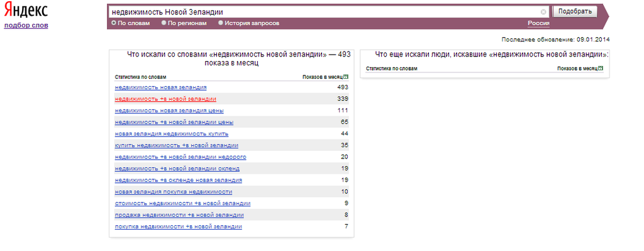Select the По словам radio button

click(x=114, y=23)
